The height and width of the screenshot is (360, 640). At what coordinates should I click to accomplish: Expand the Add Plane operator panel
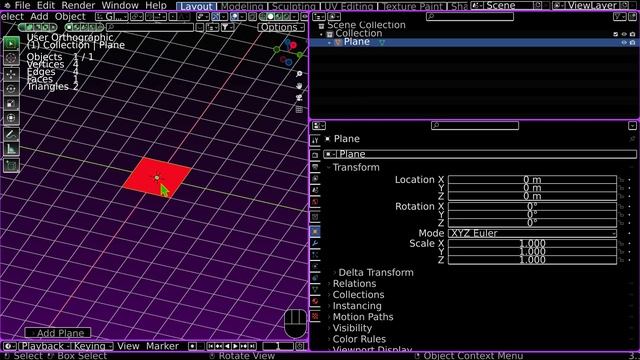tap(58, 333)
